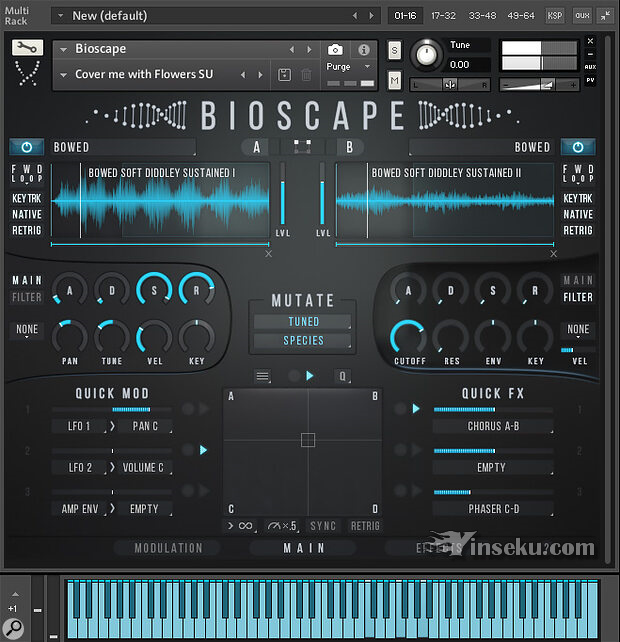The image size is (620, 642).
Task: Click the TUNED mutate button
Action: [x=303, y=322]
